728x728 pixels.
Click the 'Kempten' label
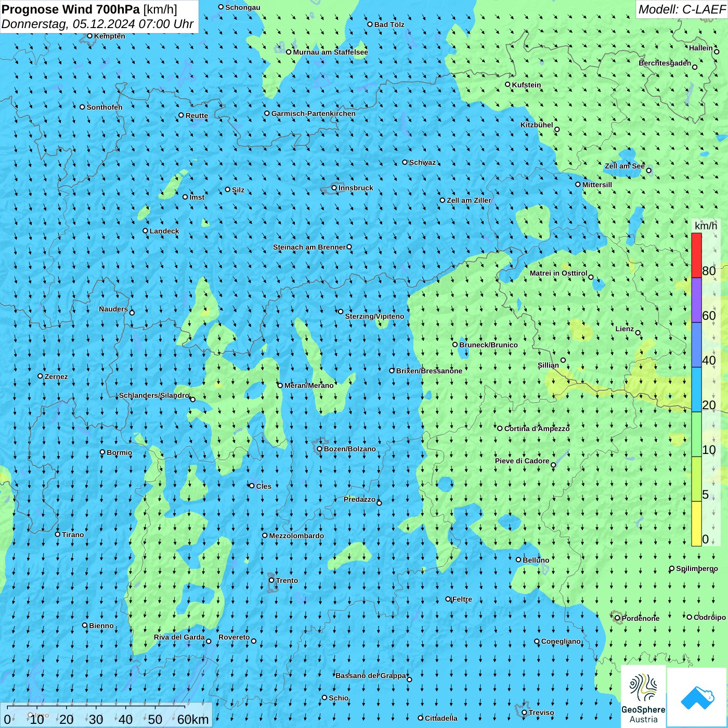pyautogui.click(x=110, y=36)
